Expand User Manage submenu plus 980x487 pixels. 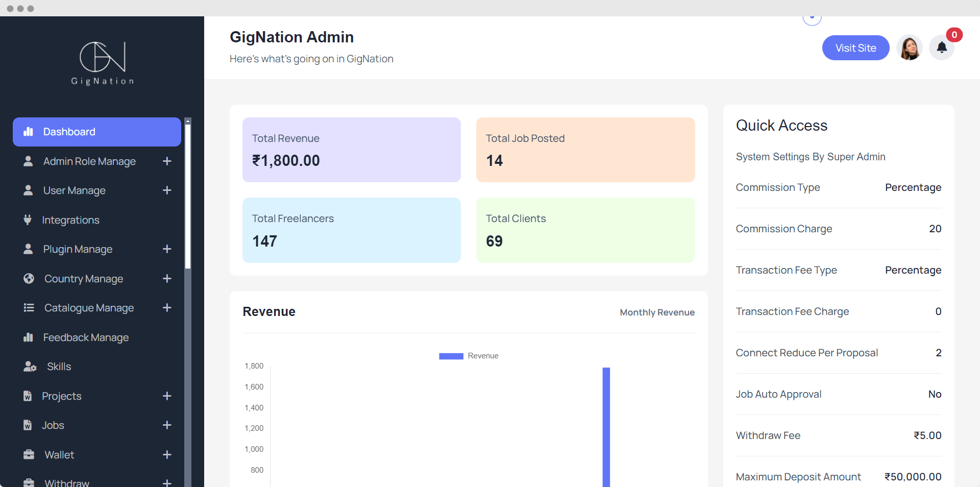point(167,190)
